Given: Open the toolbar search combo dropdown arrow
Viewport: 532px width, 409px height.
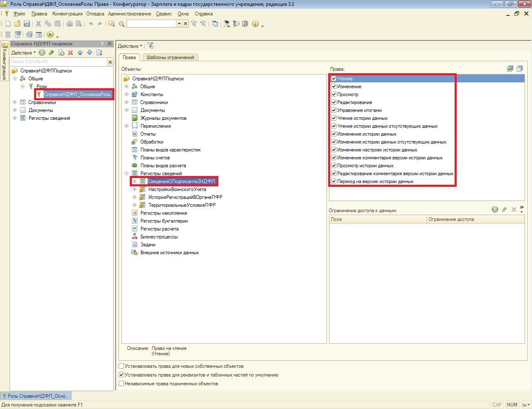Looking at the screenshot, I should pos(179,24).
